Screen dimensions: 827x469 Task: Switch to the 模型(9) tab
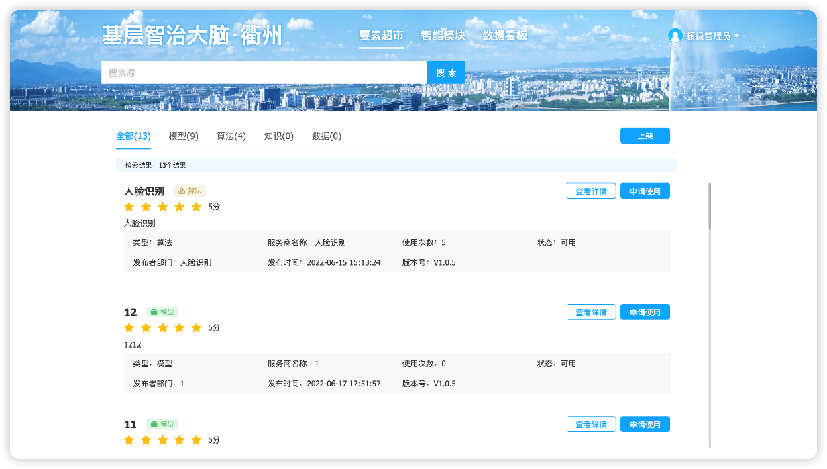point(183,136)
